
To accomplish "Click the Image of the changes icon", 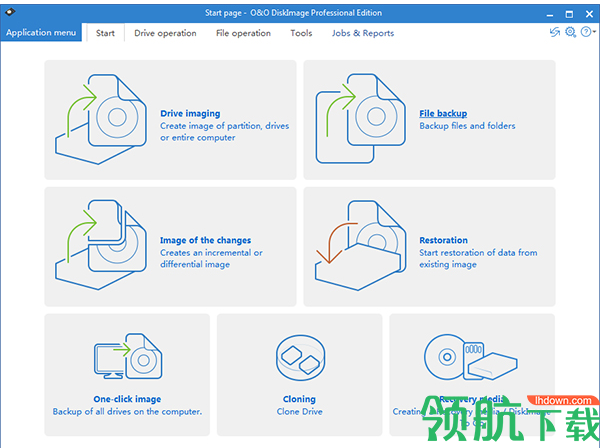I will click(x=101, y=244).
